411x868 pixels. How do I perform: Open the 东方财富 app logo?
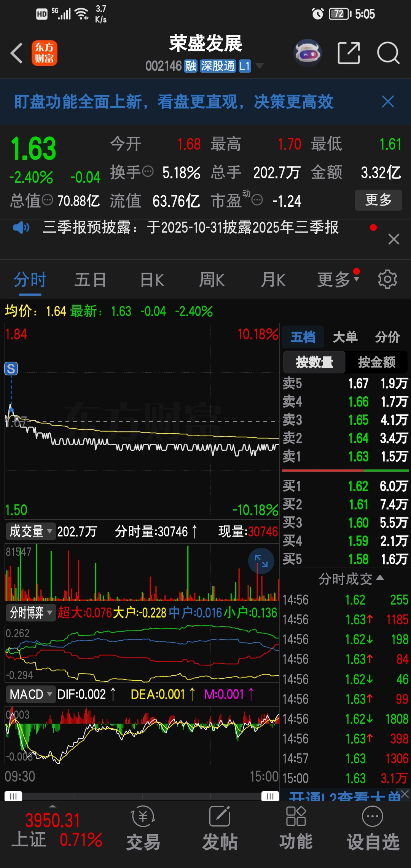click(x=45, y=53)
